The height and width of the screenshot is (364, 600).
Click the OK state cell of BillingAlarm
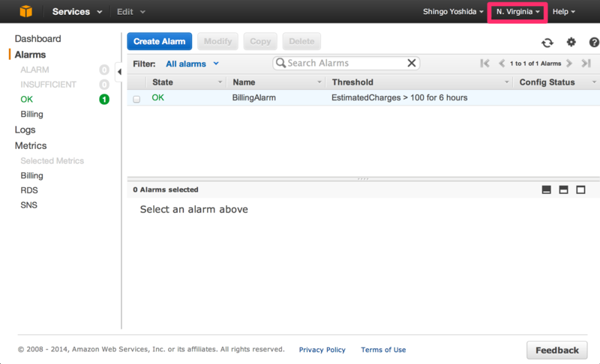157,98
